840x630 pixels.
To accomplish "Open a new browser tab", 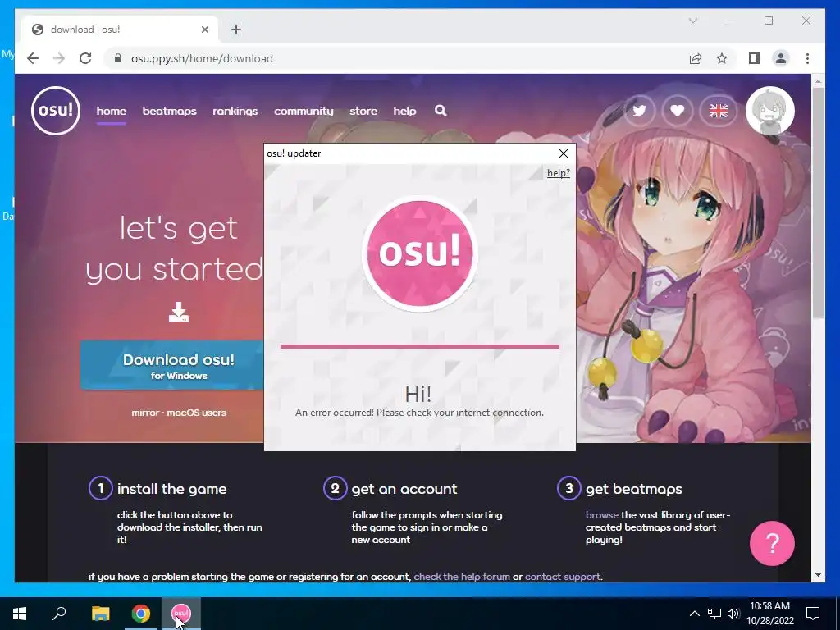I will tap(236, 30).
